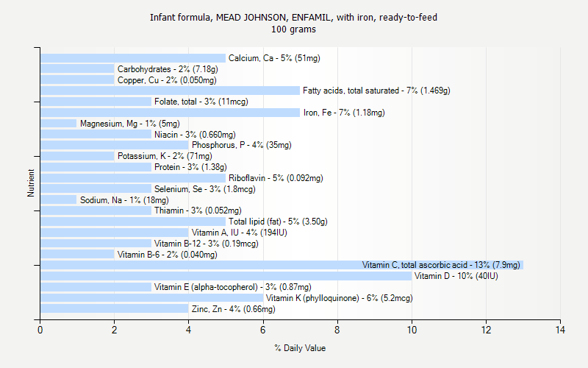588x368 pixels.
Task: Click the blue bar for Protein
Action: 96,167
